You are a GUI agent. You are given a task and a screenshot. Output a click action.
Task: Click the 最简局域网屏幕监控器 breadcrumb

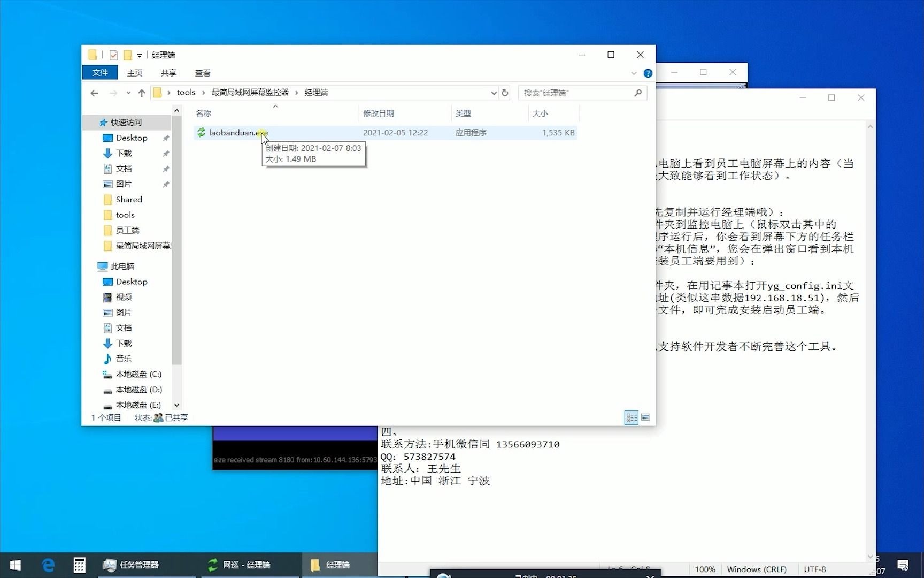coord(250,93)
